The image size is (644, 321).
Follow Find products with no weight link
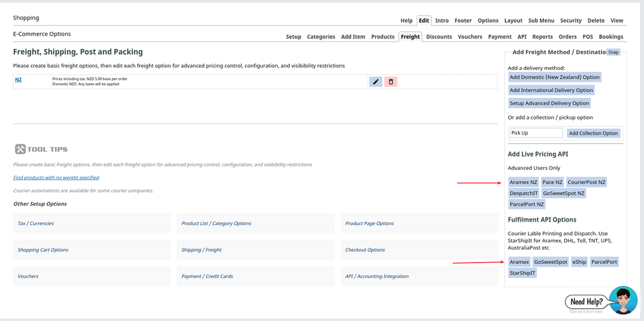click(56, 178)
